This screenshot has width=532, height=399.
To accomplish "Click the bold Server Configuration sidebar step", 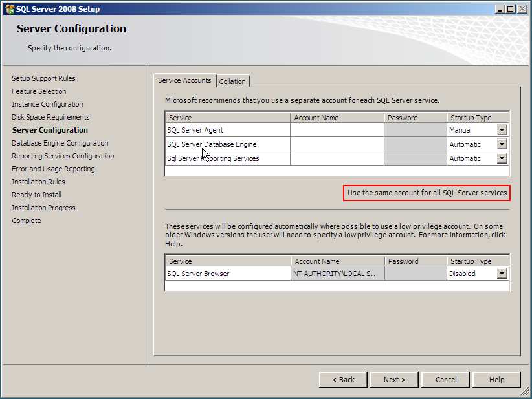I will [50, 130].
